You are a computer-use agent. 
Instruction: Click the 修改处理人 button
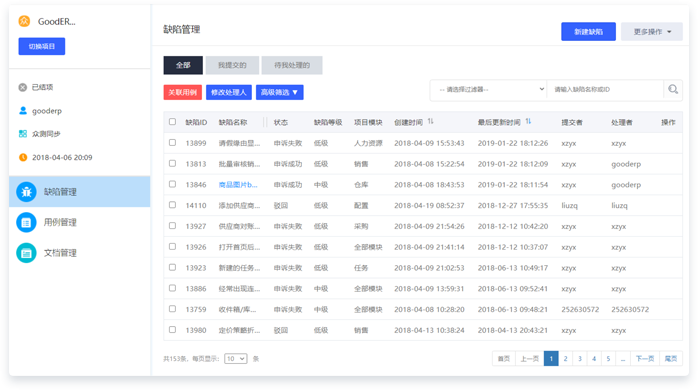229,92
